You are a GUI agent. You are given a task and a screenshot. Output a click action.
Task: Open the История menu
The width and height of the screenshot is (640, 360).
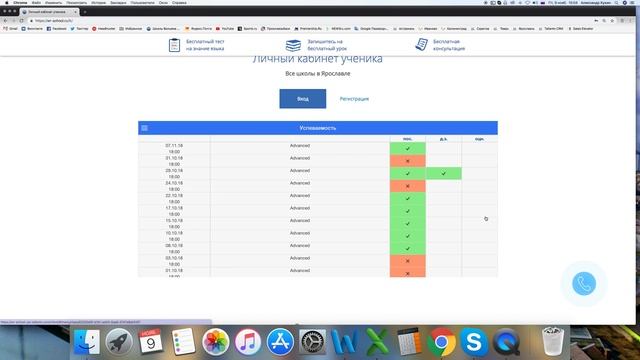click(x=98, y=2)
